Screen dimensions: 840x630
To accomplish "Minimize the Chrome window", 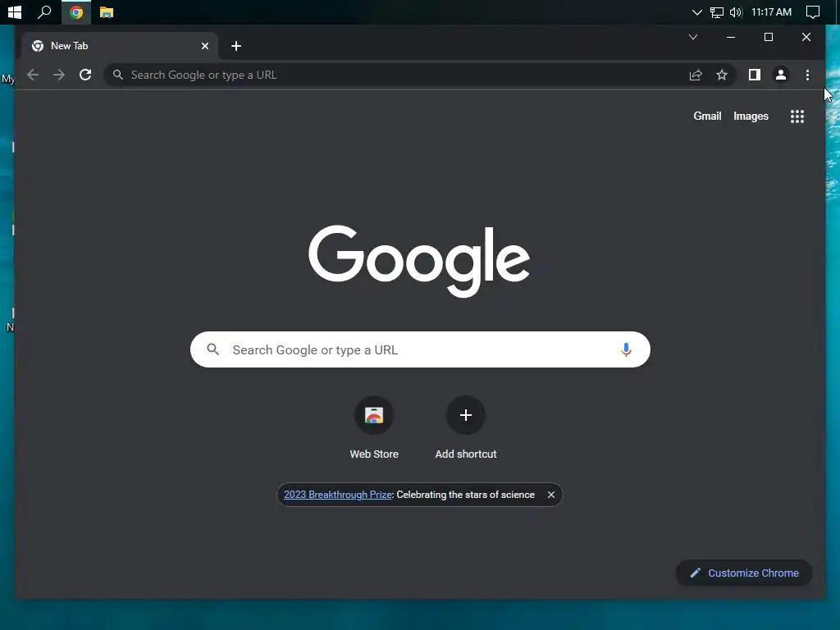I will (731, 37).
